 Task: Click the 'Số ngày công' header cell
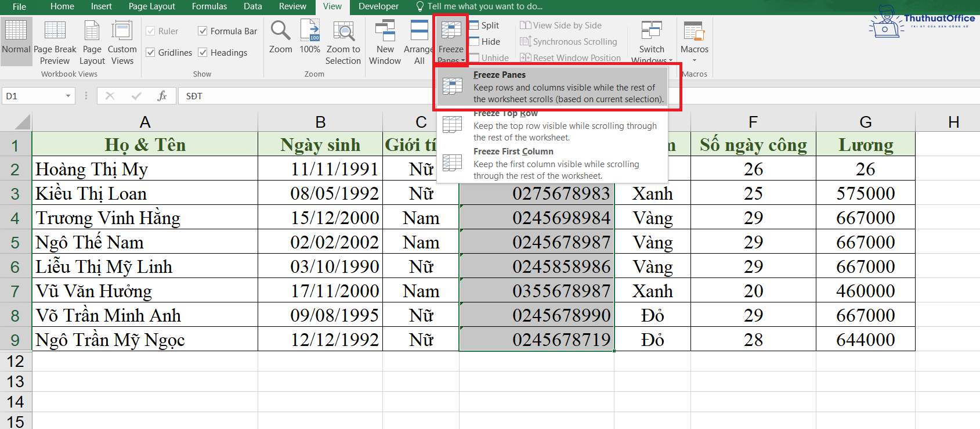(x=753, y=145)
